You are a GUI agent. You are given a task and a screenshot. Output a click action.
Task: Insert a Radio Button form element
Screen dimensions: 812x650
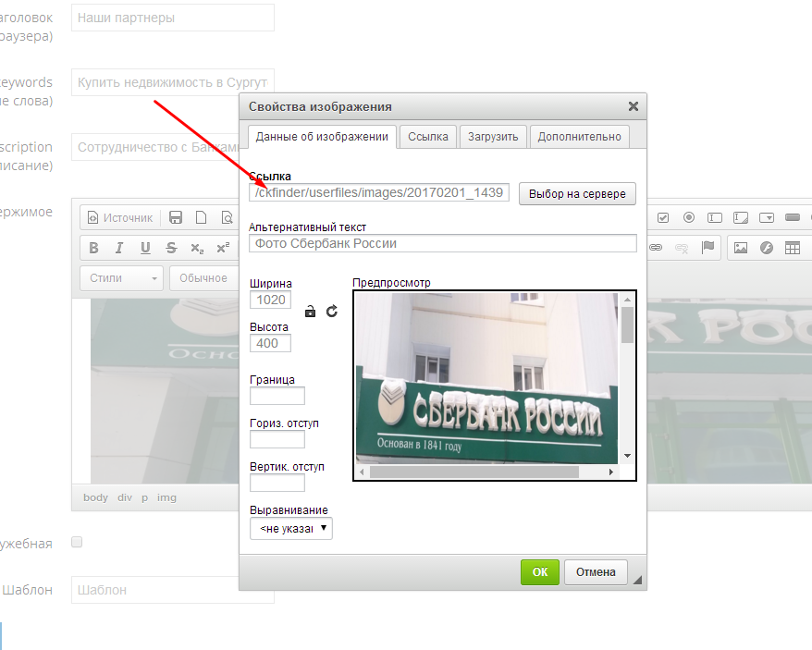point(689,217)
